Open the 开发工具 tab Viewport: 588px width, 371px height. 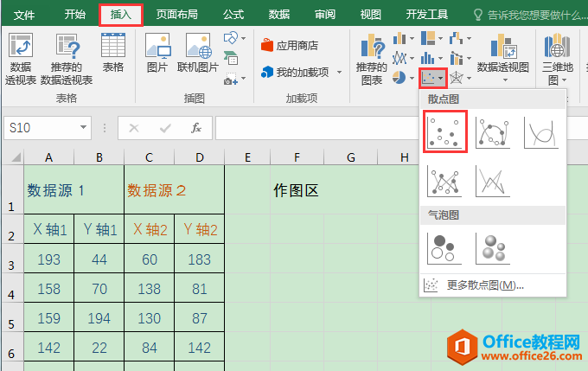[x=427, y=15]
